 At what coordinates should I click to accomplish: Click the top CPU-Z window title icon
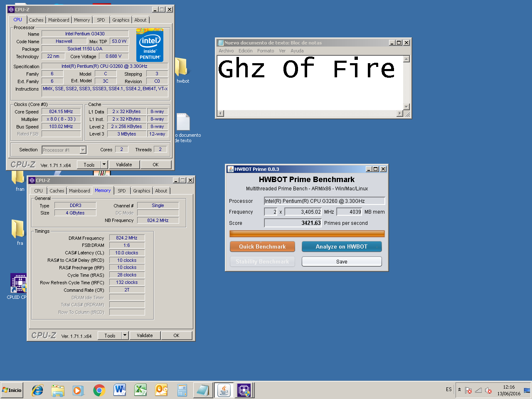[x=11, y=10]
